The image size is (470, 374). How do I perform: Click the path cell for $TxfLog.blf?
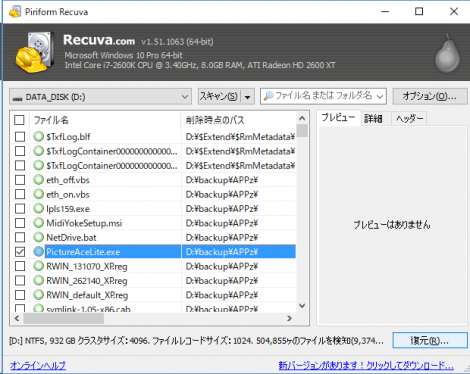239,137
